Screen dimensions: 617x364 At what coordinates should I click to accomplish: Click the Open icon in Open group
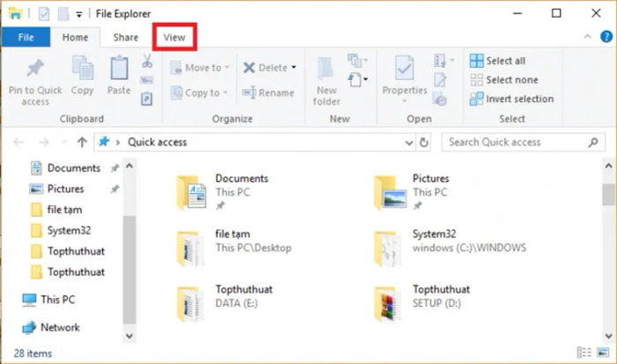(x=444, y=61)
